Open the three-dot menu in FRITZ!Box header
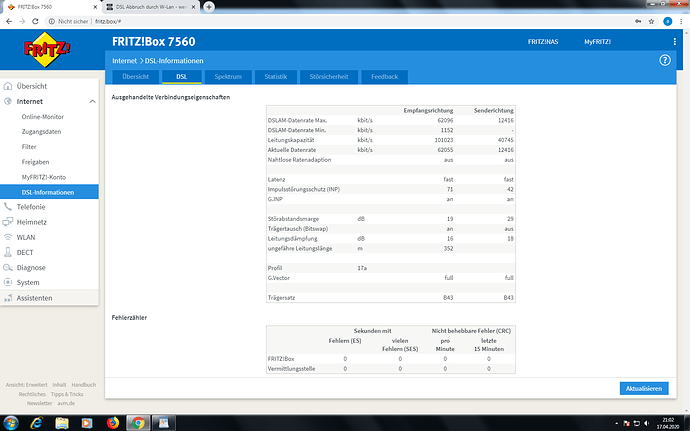Image resolution: width=690 pixels, height=431 pixels. click(674, 41)
